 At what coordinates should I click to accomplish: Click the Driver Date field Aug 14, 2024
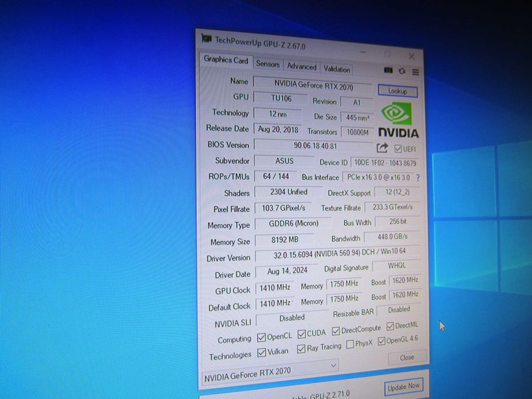(x=287, y=271)
